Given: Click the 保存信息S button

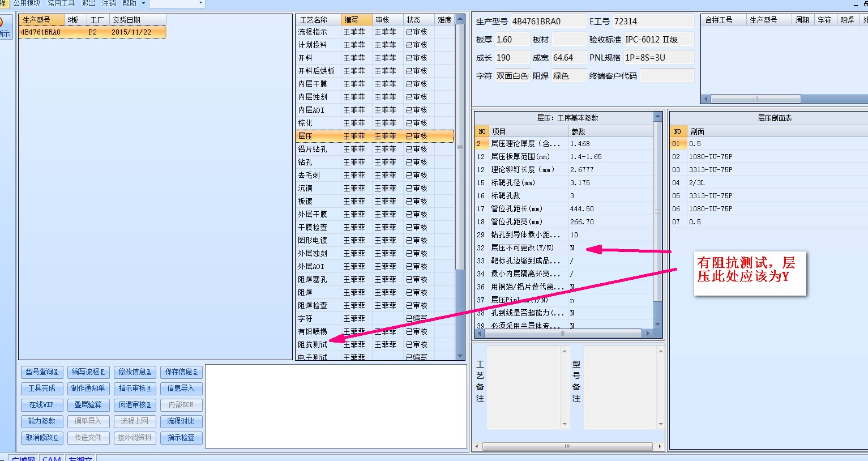Looking at the screenshot, I should [x=181, y=372].
